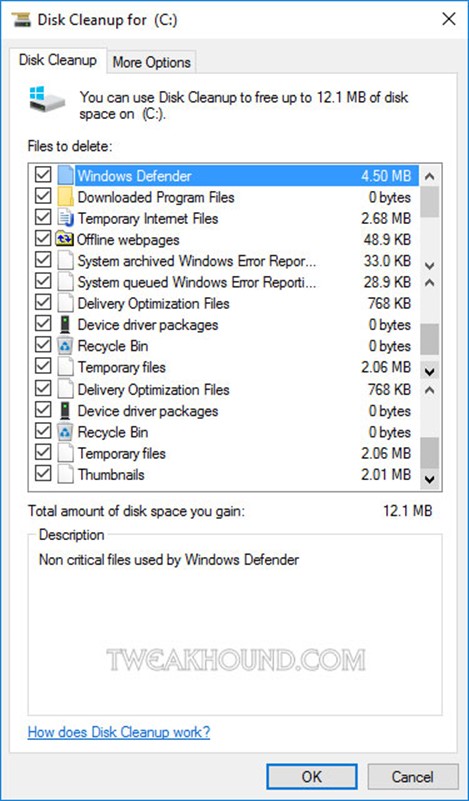The image size is (469, 801).
Task: Confirm cleanup with the OK button
Action: coord(312,777)
